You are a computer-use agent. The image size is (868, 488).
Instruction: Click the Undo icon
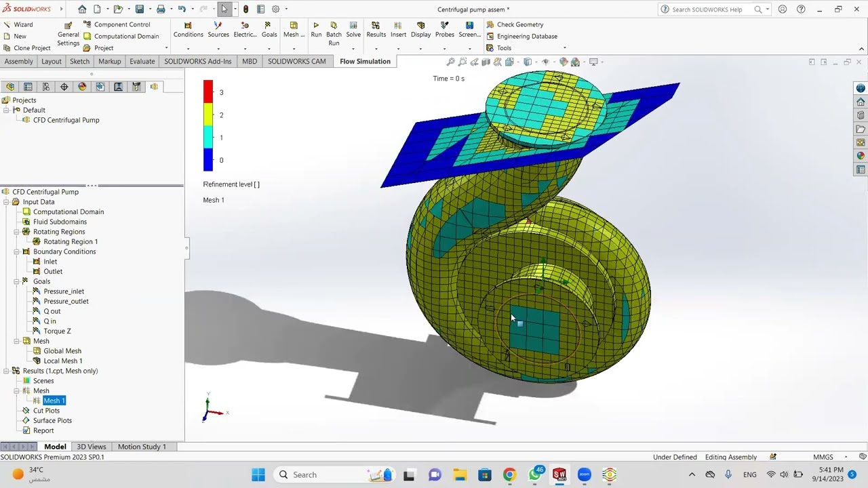(182, 9)
